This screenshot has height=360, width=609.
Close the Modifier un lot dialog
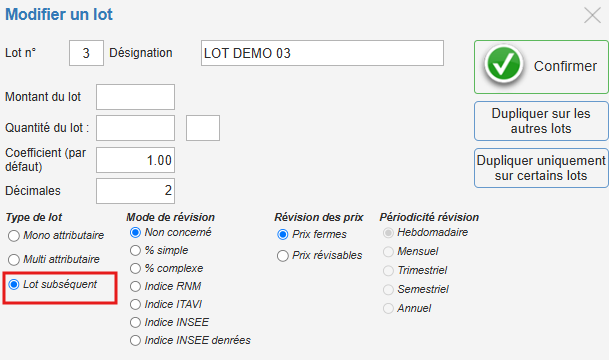coord(592,16)
